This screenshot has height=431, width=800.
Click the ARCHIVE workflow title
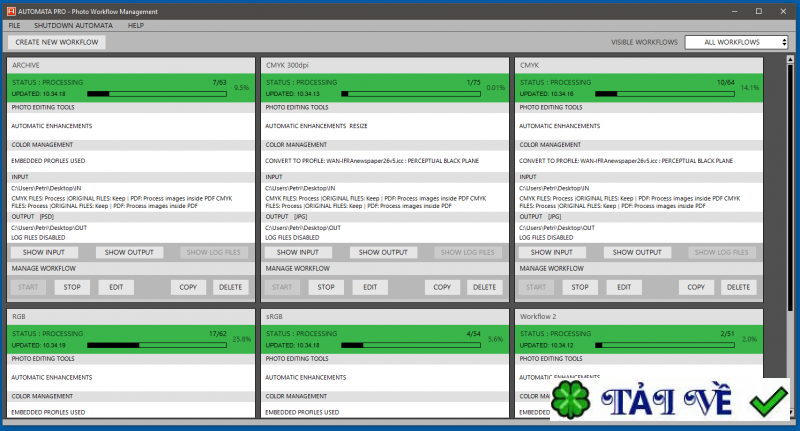tap(26, 65)
